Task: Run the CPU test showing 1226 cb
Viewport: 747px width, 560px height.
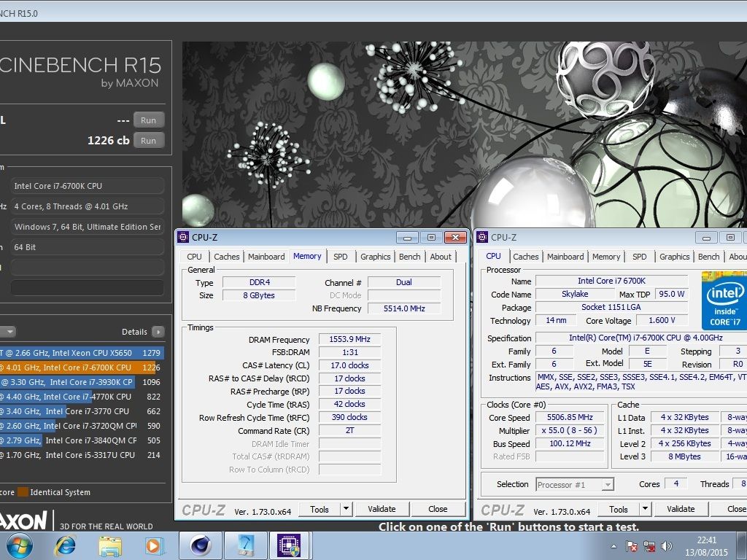Action: click(x=148, y=141)
